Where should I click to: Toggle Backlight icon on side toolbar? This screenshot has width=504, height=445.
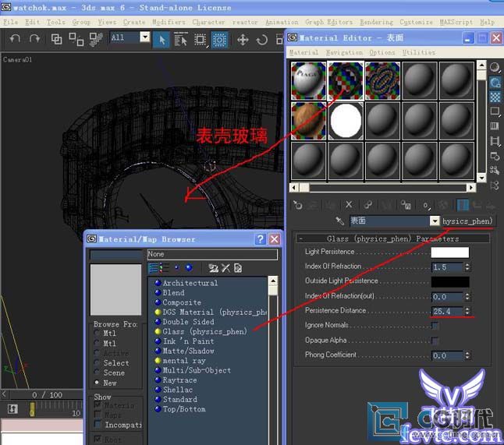[495, 83]
